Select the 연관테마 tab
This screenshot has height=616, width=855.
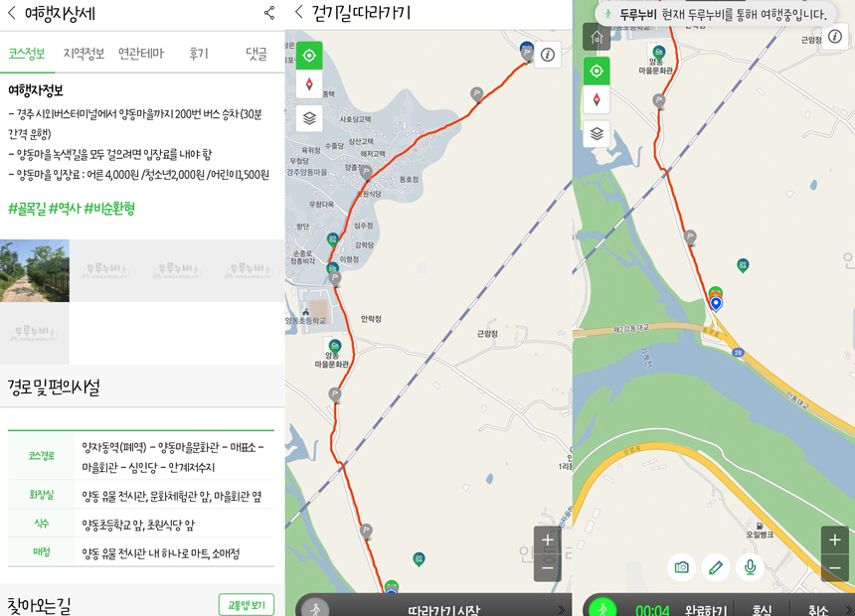click(x=140, y=54)
